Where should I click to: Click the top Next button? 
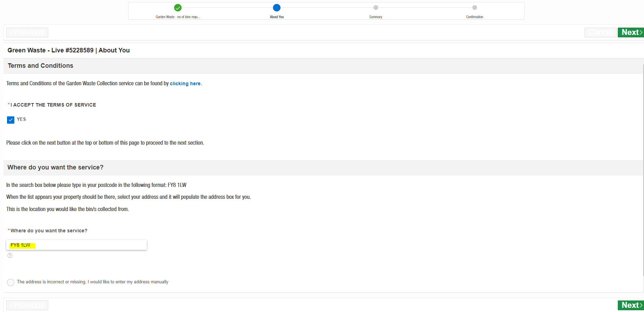coord(631,32)
